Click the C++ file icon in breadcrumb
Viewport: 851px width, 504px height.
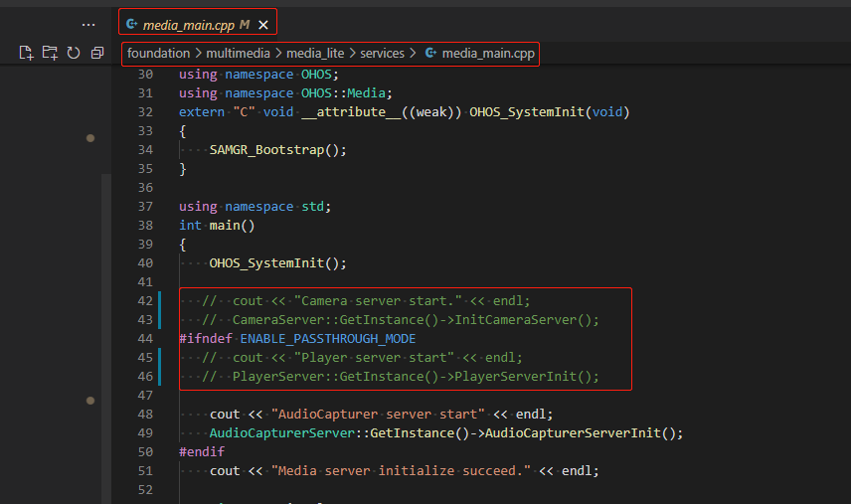tap(430, 53)
